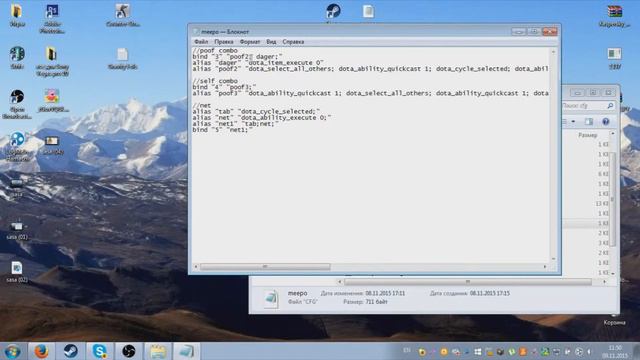The width and height of the screenshot is (640, 360).
Task: Select the Steam shortcut behind Notepad's title bar
Action: pyautogui.click(x=333, y=11)
